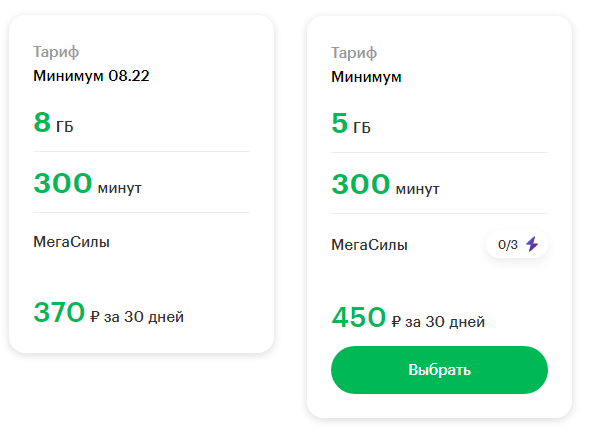Click the ruble sign next to 450

tap(396, 322)
